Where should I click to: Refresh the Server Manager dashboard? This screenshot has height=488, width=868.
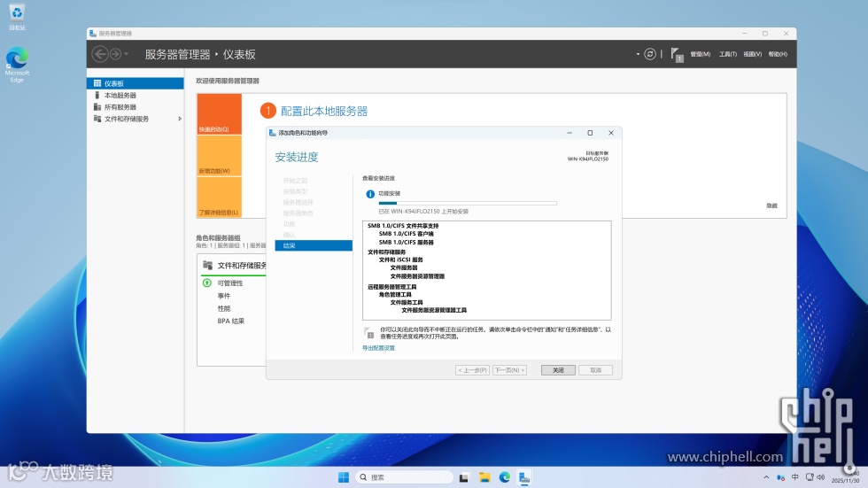tap(650, 54)
